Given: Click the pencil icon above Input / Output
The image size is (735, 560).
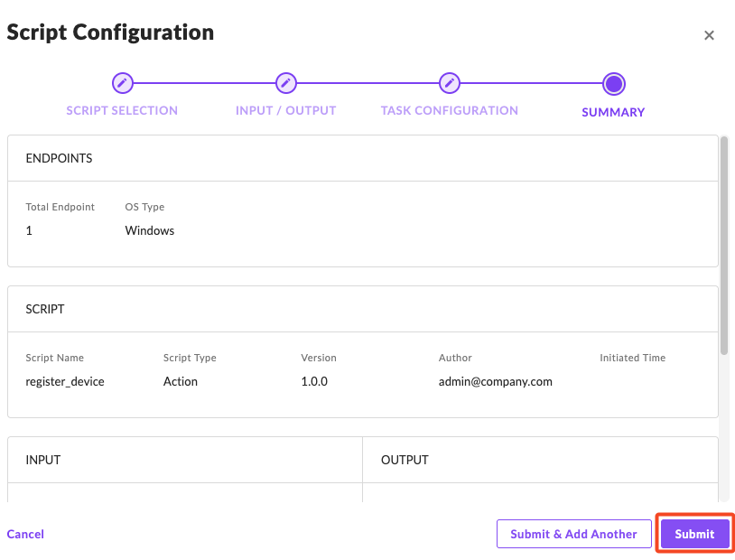Looking at the screenshot, I should pyautogui.click(x=285, y=84).
